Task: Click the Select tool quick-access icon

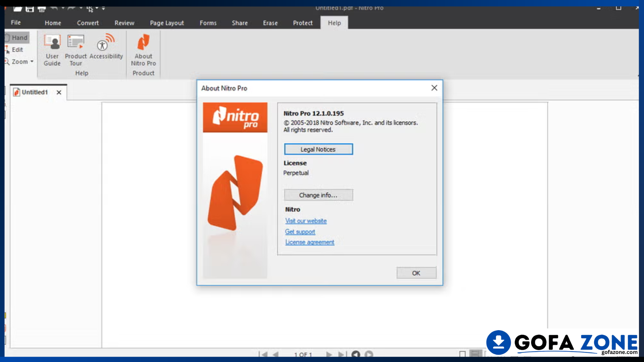Action: point(90,9)
